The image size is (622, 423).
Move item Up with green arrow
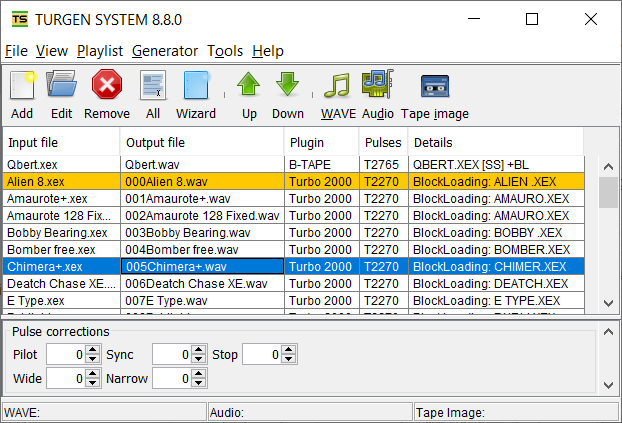(249, 84)
